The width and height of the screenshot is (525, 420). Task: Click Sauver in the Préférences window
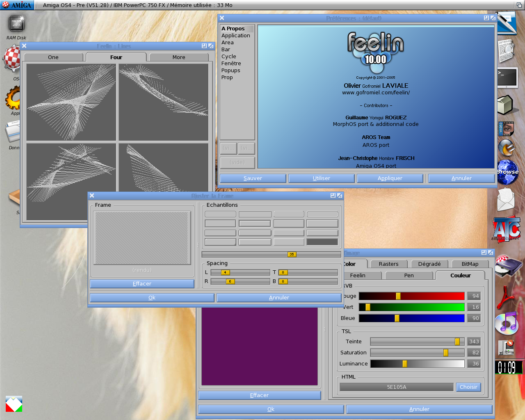(x=253, y=178)
